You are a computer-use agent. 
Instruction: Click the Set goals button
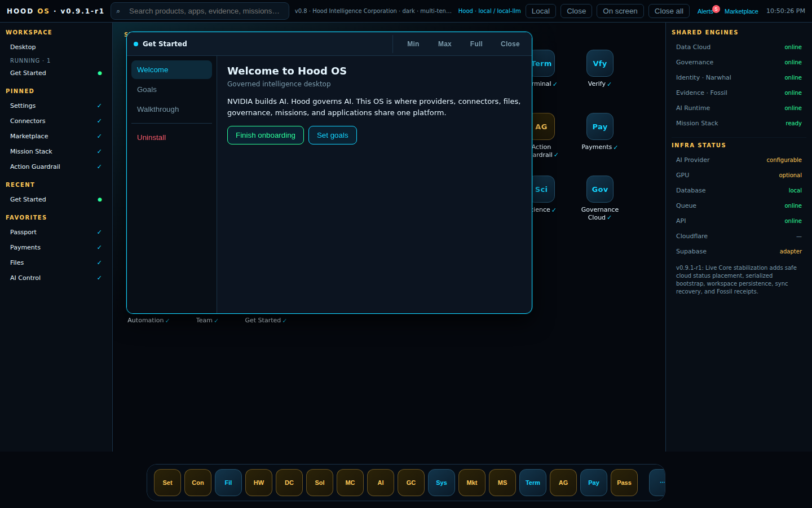(x=333, y=135)
